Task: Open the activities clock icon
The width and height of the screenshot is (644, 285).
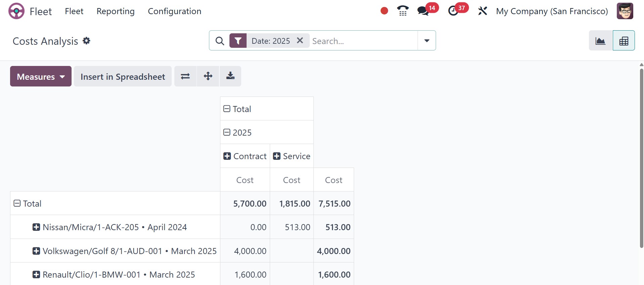Action: tap(453, 11)
